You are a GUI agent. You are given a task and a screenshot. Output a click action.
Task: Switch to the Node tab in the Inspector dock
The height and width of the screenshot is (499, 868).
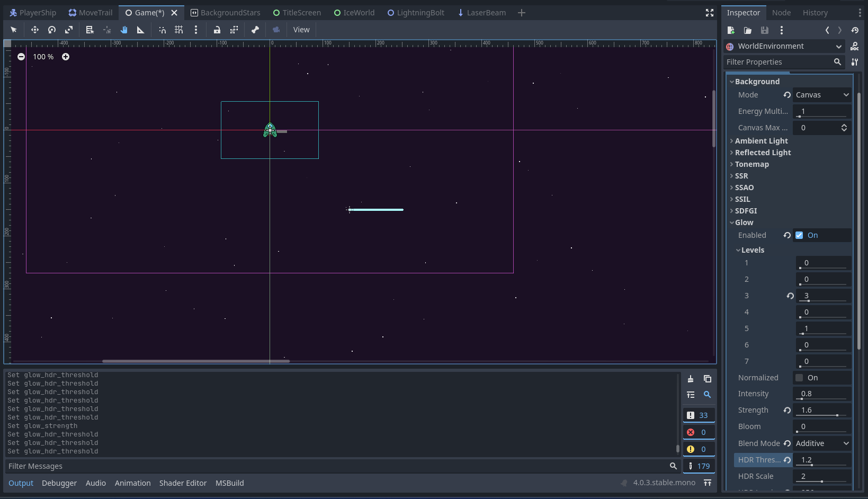point(781,12)
